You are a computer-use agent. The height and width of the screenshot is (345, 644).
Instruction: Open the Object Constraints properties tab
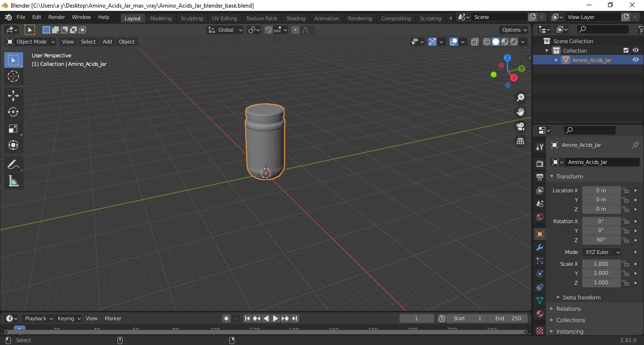click(x=540, y=287)
